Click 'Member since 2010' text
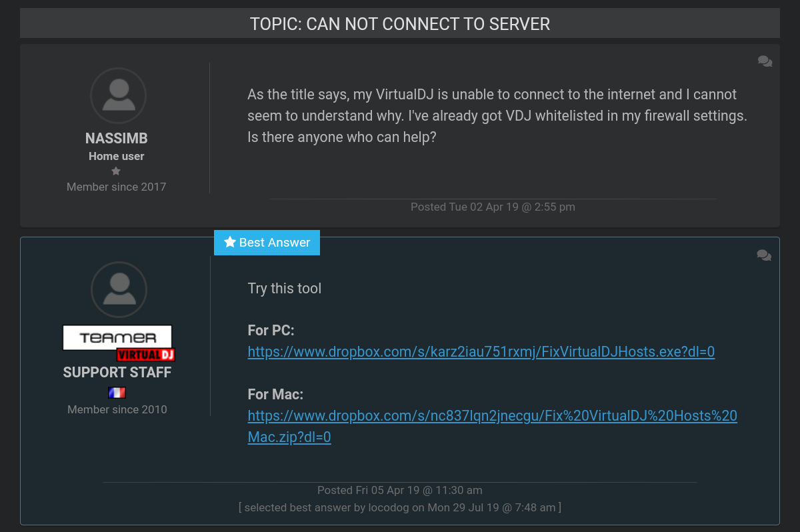 click(117, 409)
